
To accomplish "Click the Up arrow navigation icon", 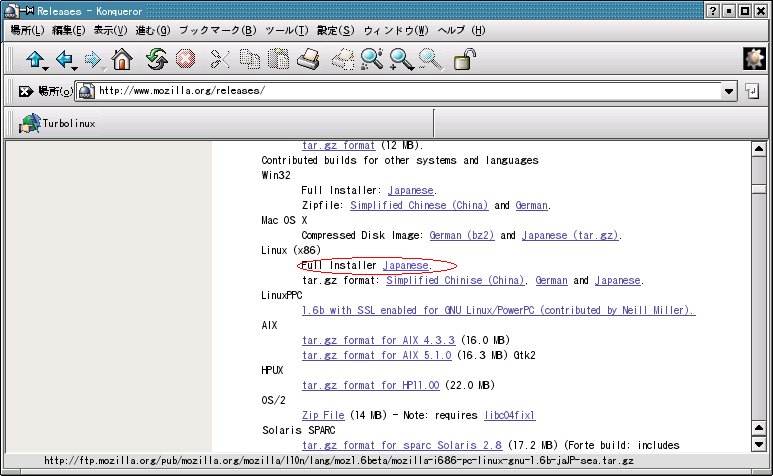I will 35,59.
